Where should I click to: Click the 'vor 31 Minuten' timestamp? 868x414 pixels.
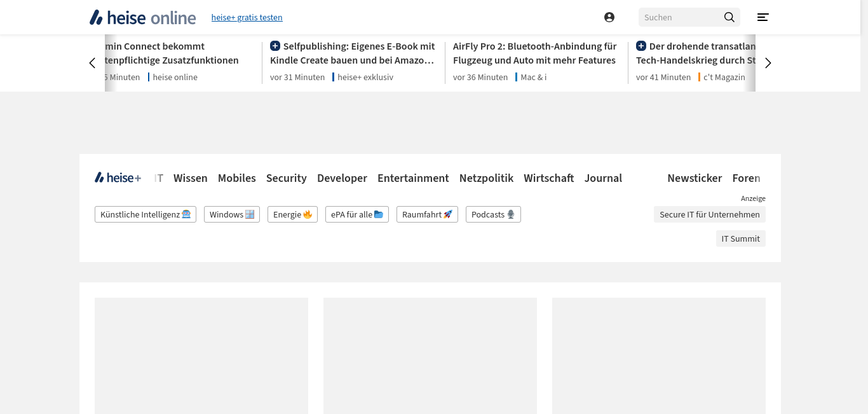(297, 77)
